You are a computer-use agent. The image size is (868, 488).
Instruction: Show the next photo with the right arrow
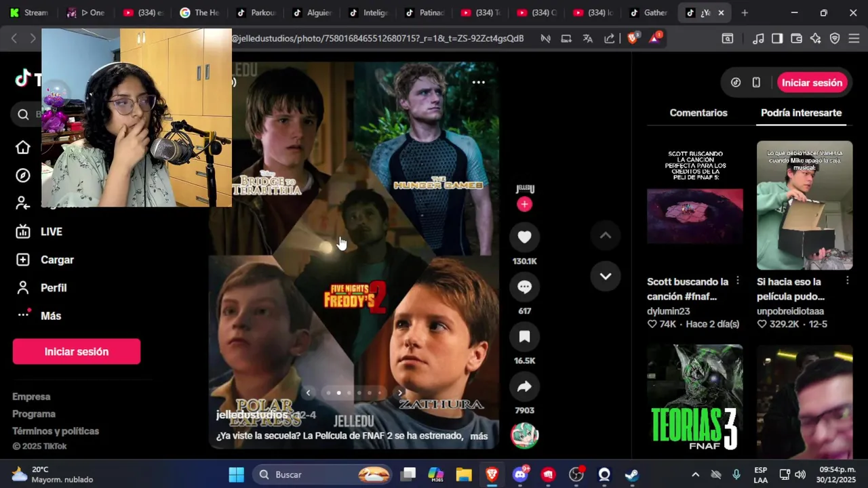click(x=400, y=392)
